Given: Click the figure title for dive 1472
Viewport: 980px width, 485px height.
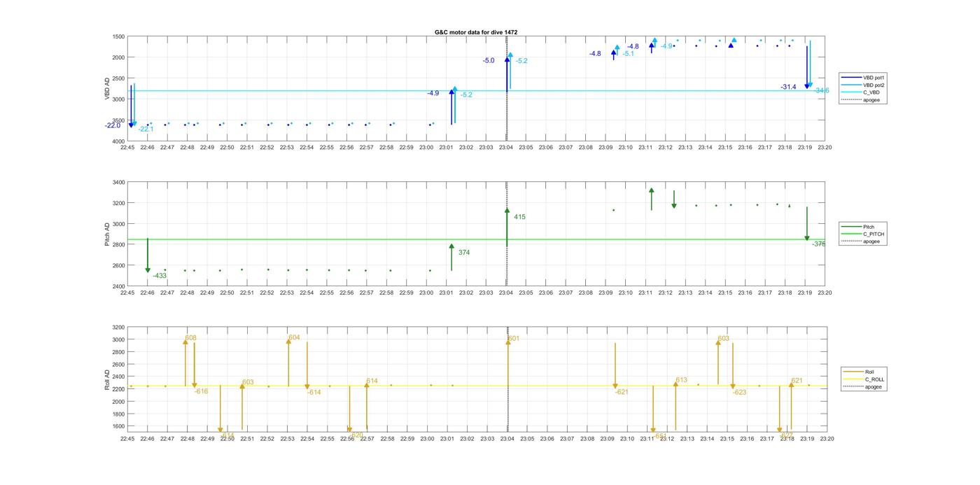Looking at the screenshot, I should (x=476, y=32).
